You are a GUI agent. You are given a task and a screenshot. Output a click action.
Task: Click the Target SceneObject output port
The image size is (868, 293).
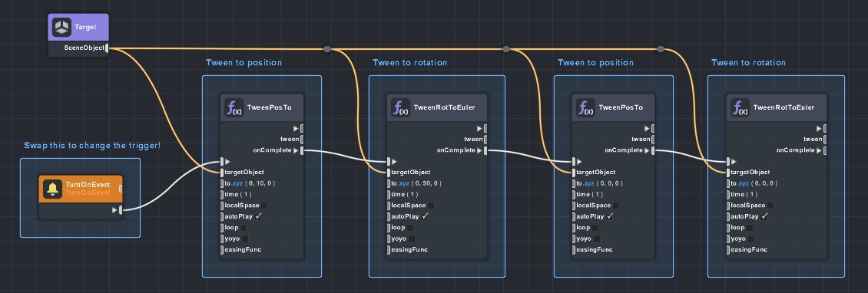point(107,48)
